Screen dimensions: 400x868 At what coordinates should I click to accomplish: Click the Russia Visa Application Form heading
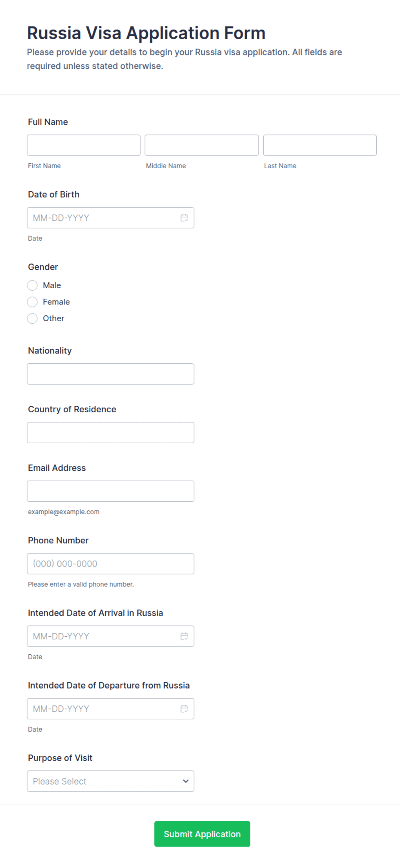pyautogui.click(x=146, y=33)
